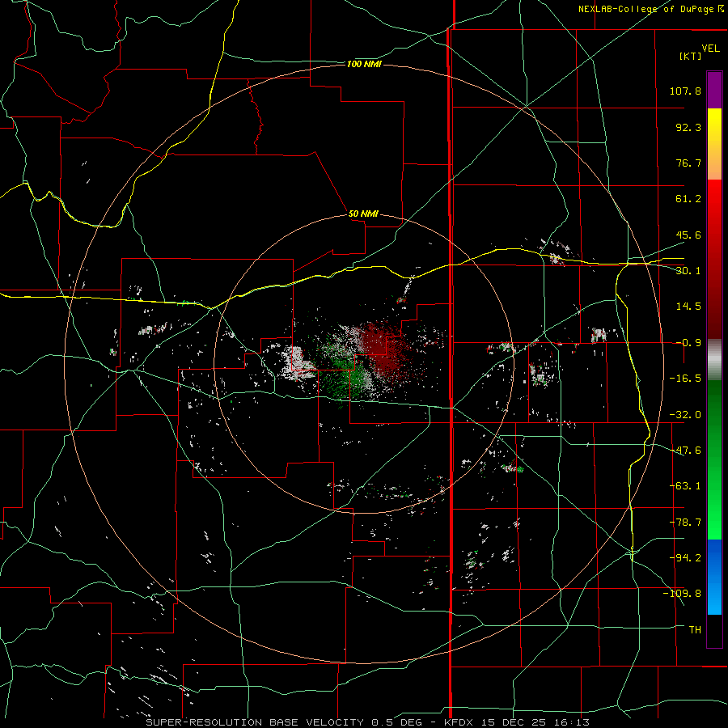Click the 15 DEC 25 date in caption
728x728 pixels.
click(x=514, y=722)
